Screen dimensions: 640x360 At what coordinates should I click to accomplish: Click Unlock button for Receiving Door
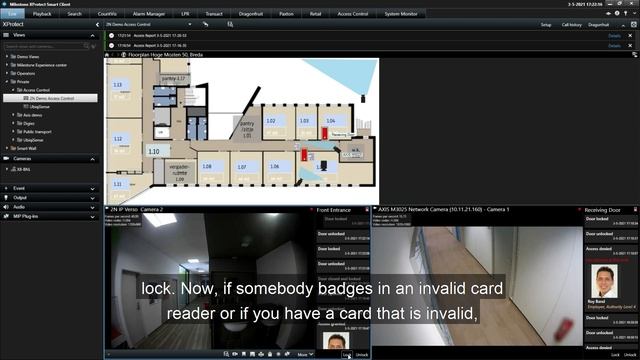coord(630,355)
